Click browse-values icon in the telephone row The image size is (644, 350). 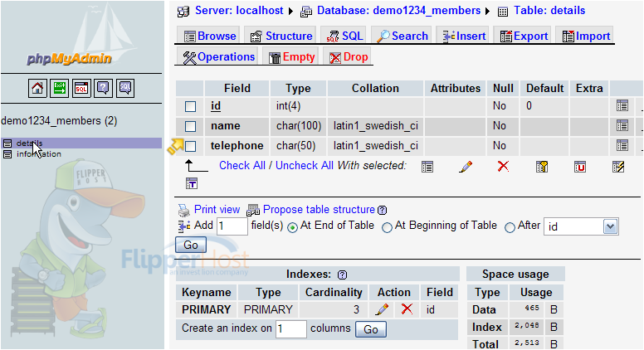tap(622, 145)
